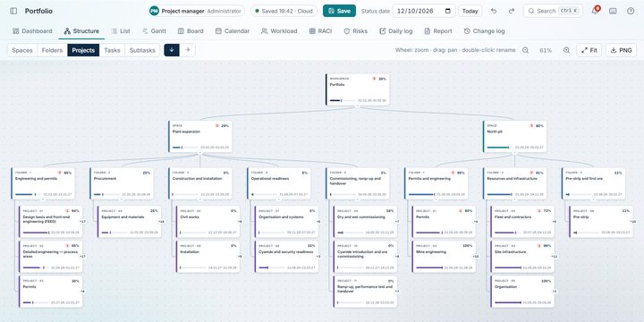Select the Civil works project title
Image resolution: width=644 pixels, height=322 pixels.
(x=191, y=216)
